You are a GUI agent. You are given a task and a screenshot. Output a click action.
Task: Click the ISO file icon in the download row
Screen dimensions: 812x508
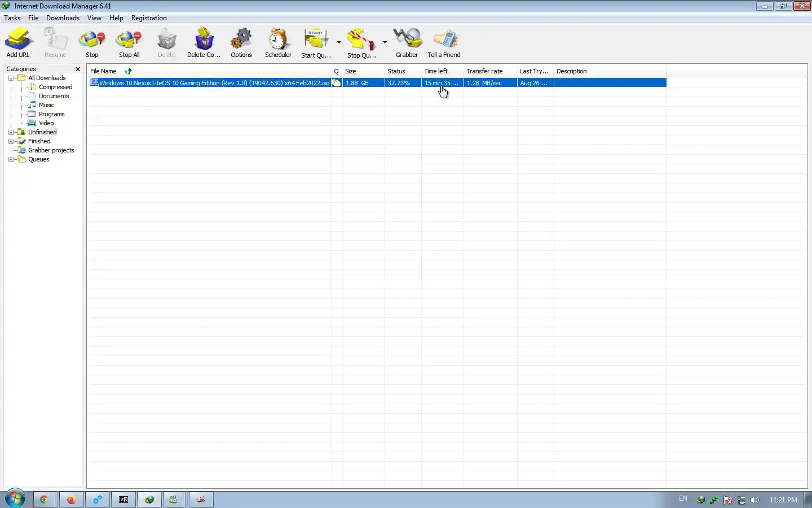pyautogui.click(x=94, y=82)
